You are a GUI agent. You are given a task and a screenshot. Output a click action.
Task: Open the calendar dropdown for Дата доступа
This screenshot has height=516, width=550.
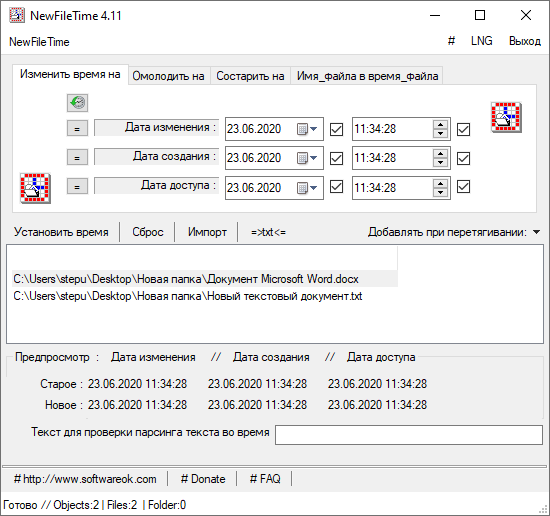point(308,188)
